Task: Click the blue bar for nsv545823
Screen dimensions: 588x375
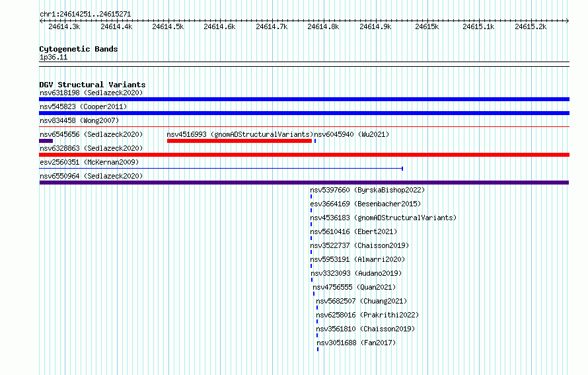Action: [304, 113]
